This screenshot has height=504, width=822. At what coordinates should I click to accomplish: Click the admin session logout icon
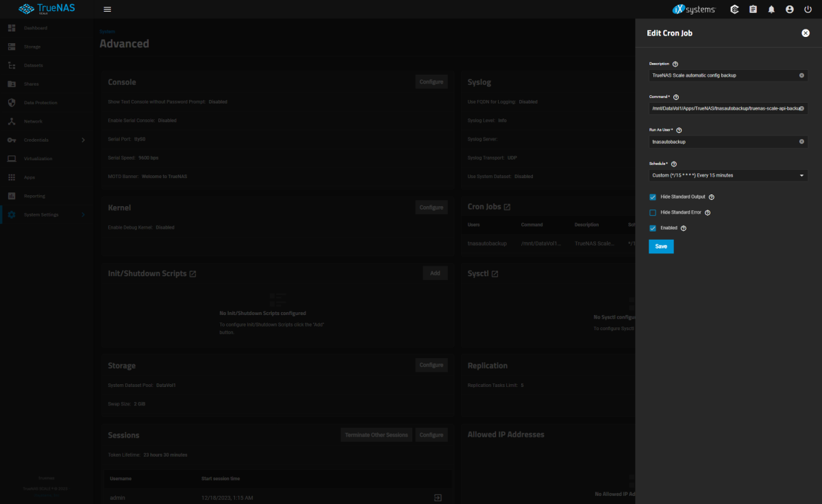tap(438, 497)
